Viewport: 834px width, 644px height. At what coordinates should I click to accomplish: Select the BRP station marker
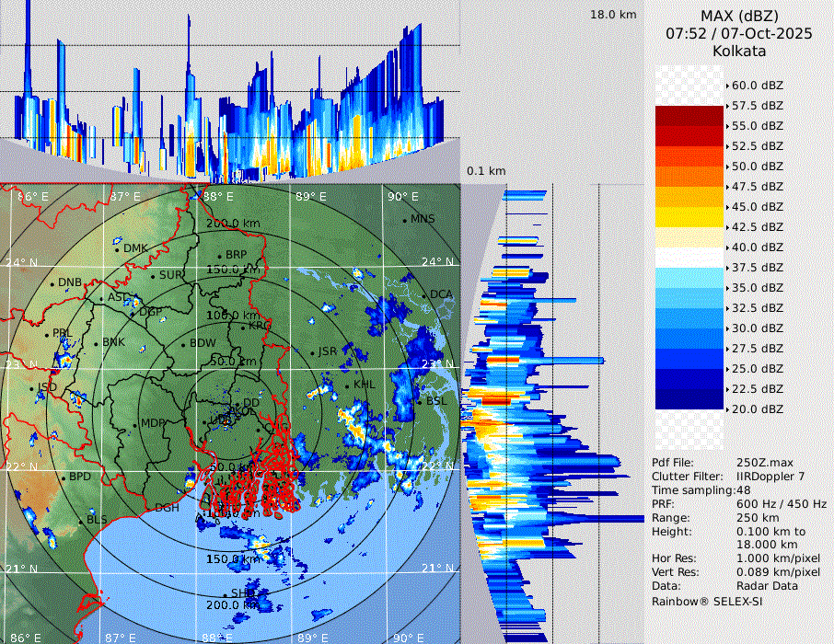pyautogui.click(x=219, y=256)
